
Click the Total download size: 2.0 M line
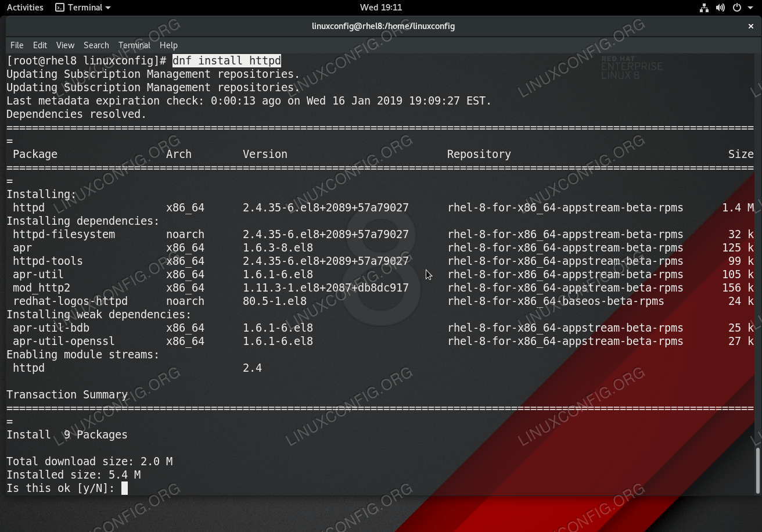(x=89, y=462)
